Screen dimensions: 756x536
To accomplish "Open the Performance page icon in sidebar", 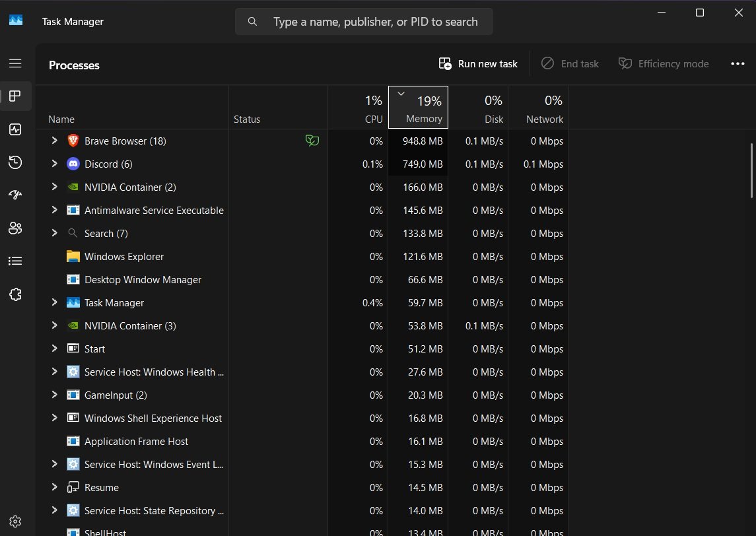I will tap(15, 129).
